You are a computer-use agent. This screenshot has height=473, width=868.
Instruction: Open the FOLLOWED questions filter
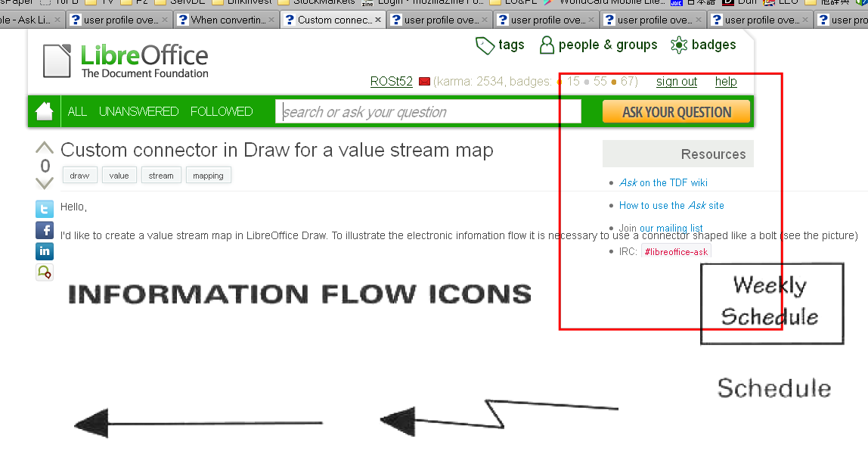pyautogui.click(x=222, y=111)
